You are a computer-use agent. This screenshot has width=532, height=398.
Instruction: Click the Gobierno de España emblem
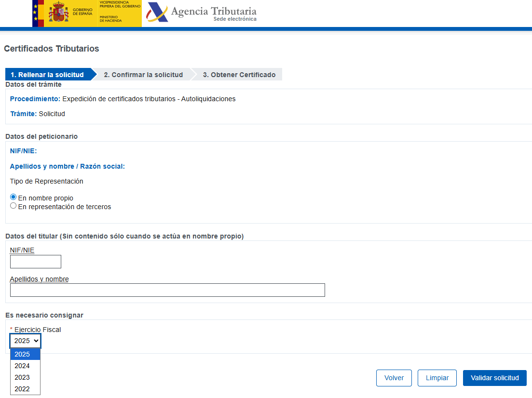[58, 13]
